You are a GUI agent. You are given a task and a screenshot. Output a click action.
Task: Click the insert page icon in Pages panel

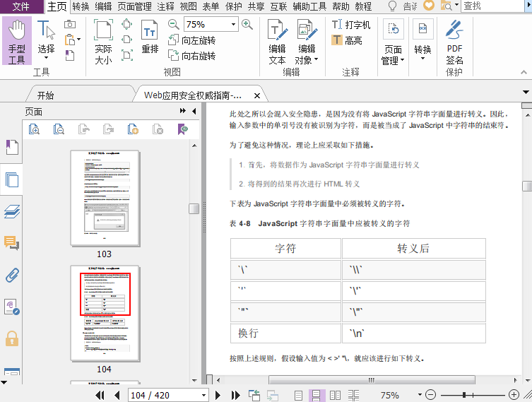coord(133,129)
